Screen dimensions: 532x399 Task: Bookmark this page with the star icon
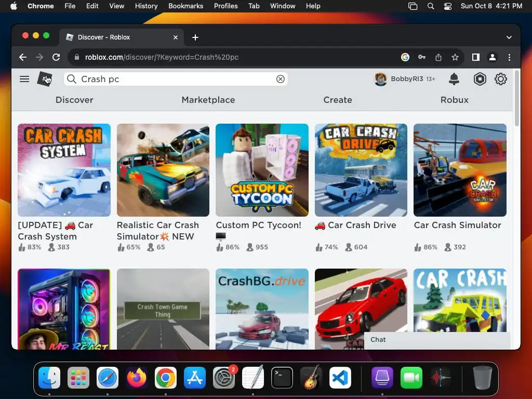(455, 57)
